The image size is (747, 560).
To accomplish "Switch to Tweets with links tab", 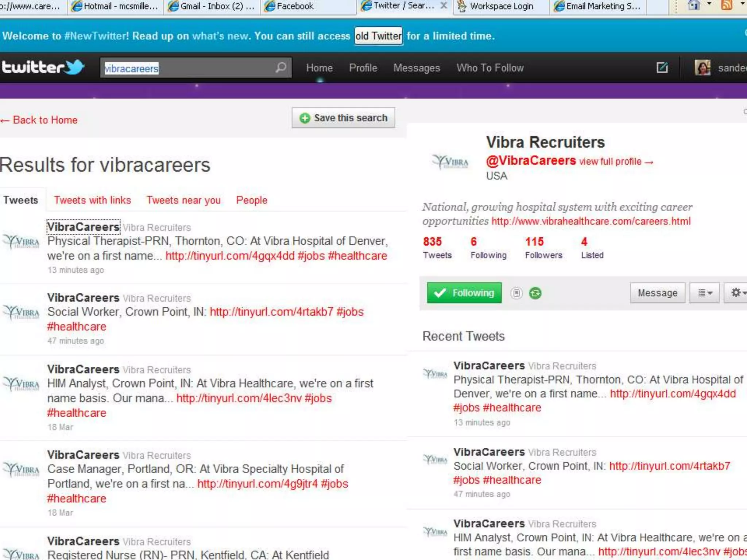I will click(x=92, y=200).
